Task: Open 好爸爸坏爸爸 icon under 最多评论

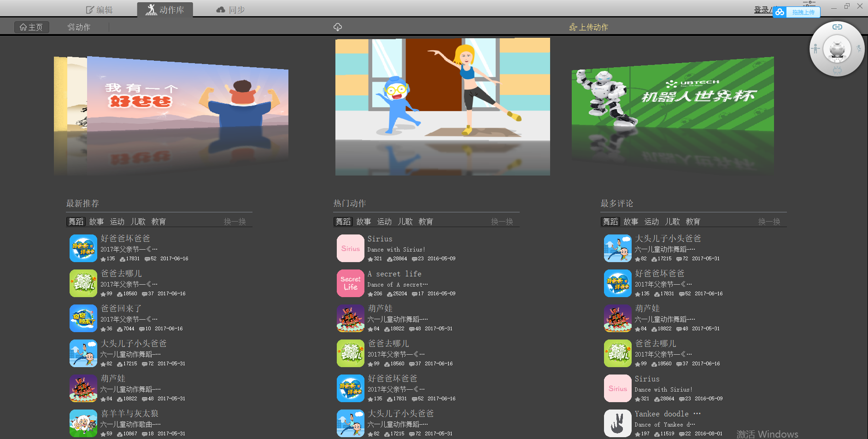Action: click(618, 283)
